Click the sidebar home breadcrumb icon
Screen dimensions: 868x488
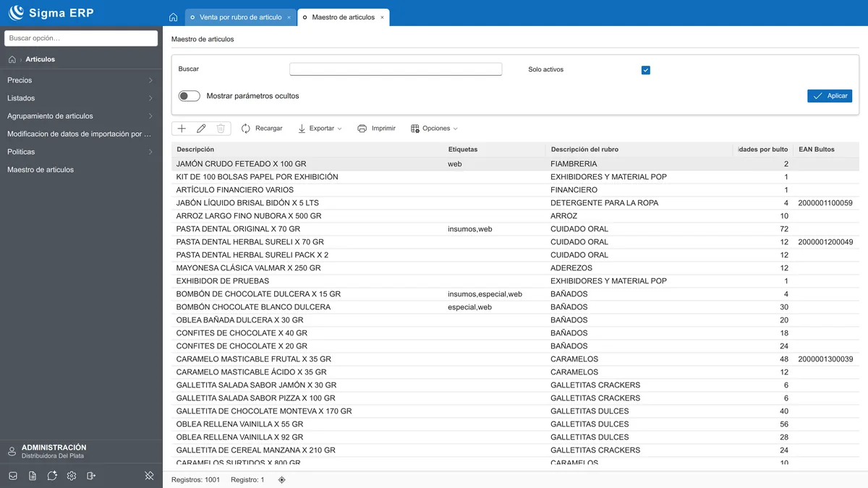(x=12, y=59)
